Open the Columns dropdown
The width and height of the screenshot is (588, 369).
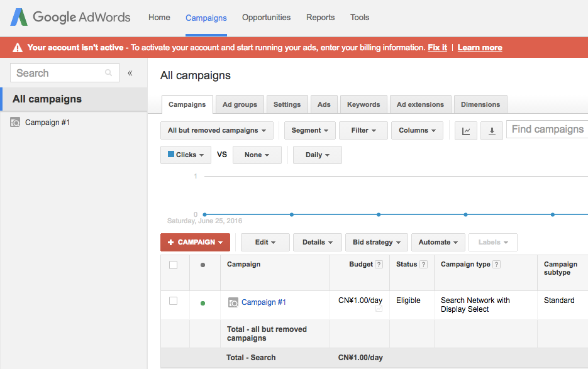(x=417, y=131)
